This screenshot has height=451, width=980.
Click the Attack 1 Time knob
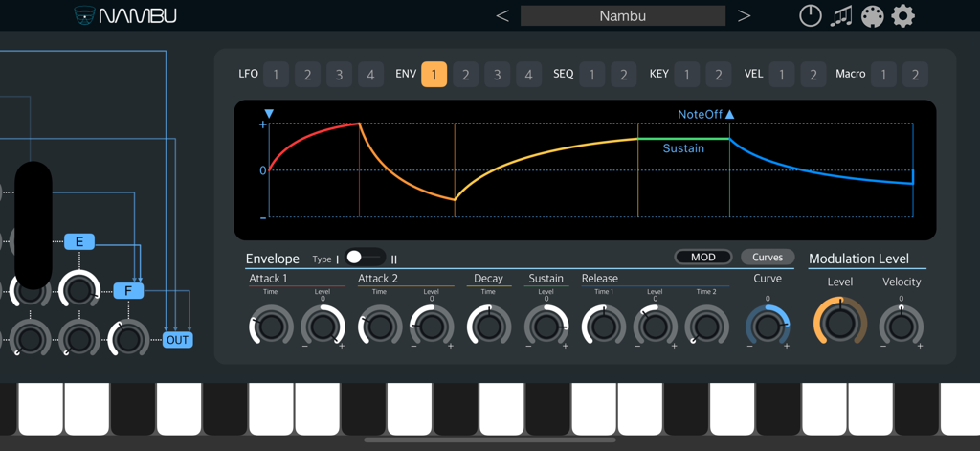click(271, 327)
